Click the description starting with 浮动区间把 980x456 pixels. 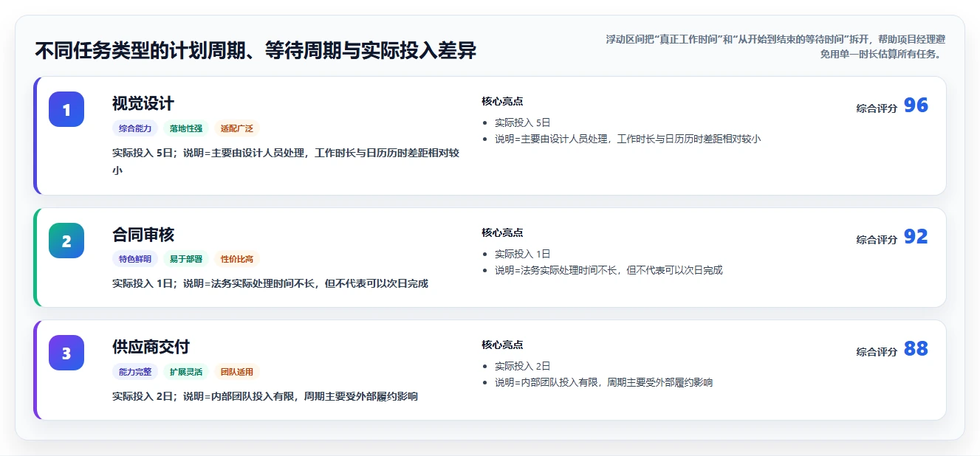[x=775, y=46]
